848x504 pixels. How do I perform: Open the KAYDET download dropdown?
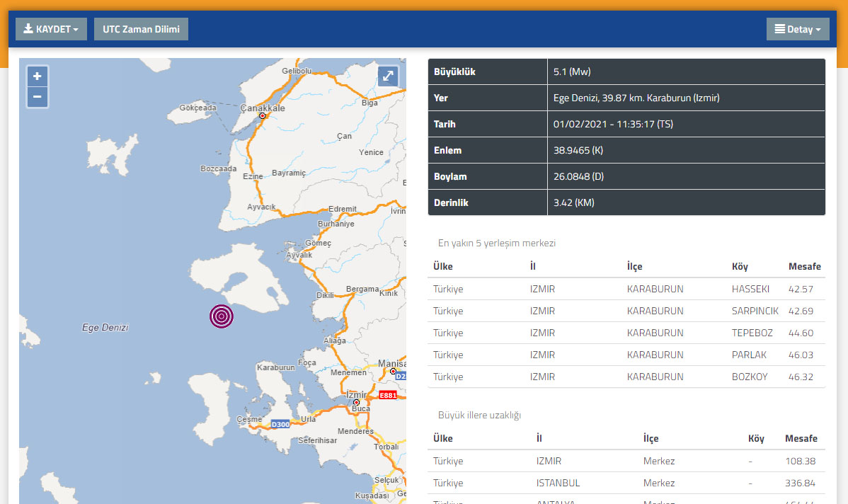pos(51,29)
